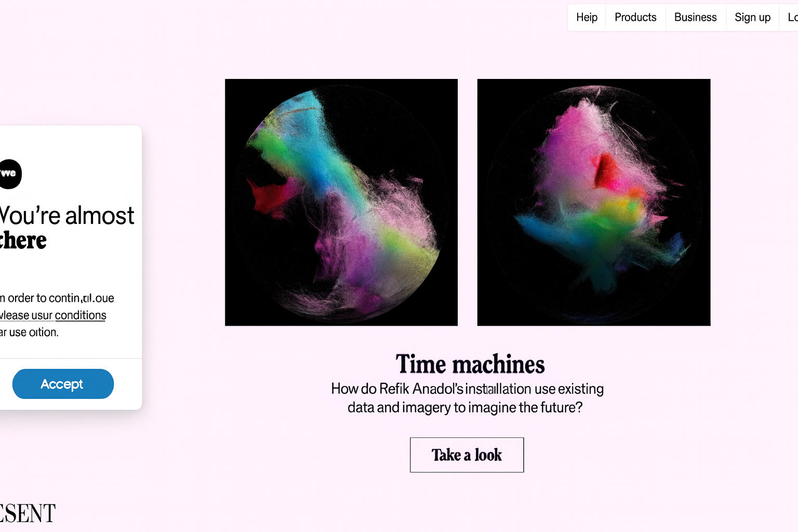This screenshot has width=798, height=532.
Task: Accept the terms with the blue button
Action: click(x=63, y=384)
